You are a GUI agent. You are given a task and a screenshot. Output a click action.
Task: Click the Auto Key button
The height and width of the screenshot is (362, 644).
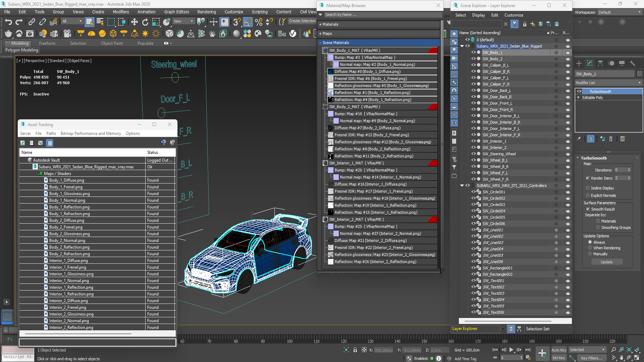click(559, 350)
